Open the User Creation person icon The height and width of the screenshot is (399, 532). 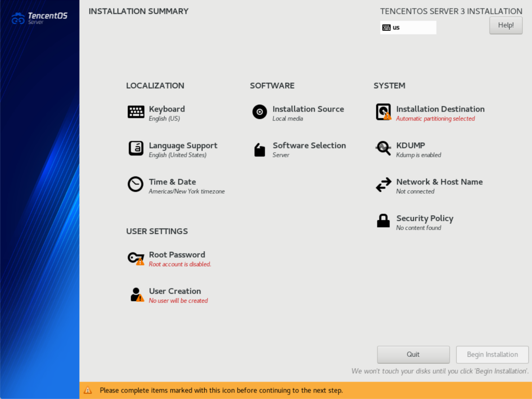(137, 294)
